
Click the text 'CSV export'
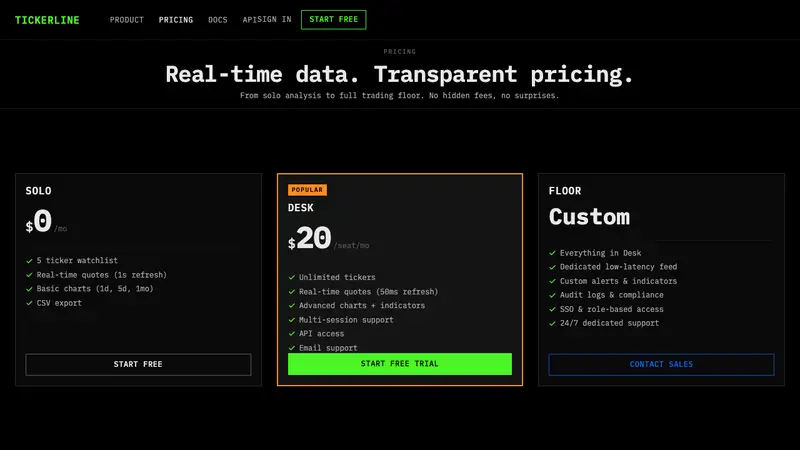pos(59,303)
